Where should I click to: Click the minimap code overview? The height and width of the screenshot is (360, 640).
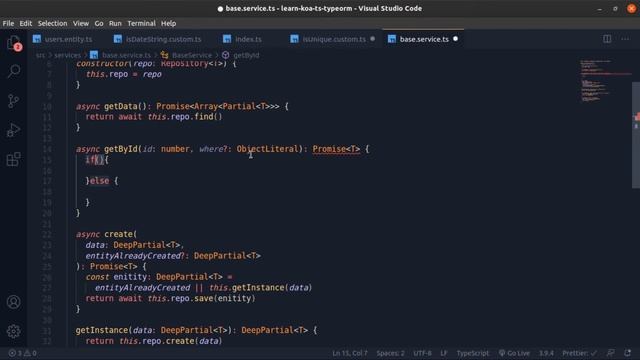606,82
